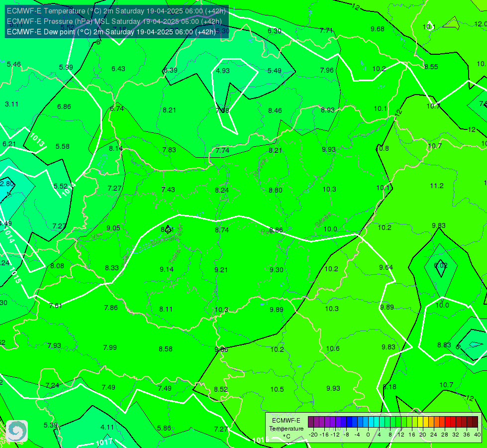Viewport: 487px width, 448px height.
Task: Click the map value '3.11'
Action: [x=11, y=104]
